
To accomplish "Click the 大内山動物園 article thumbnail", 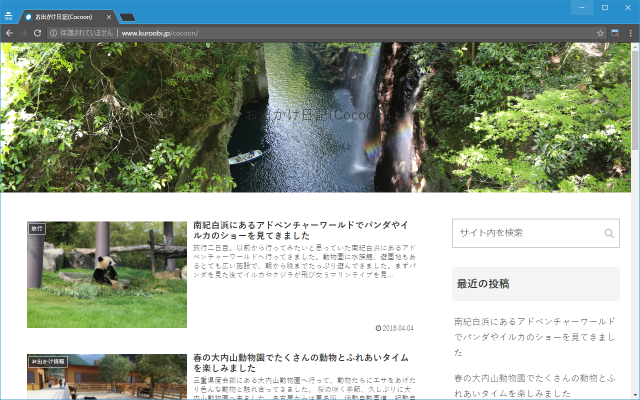I will (x=107, y=377).
